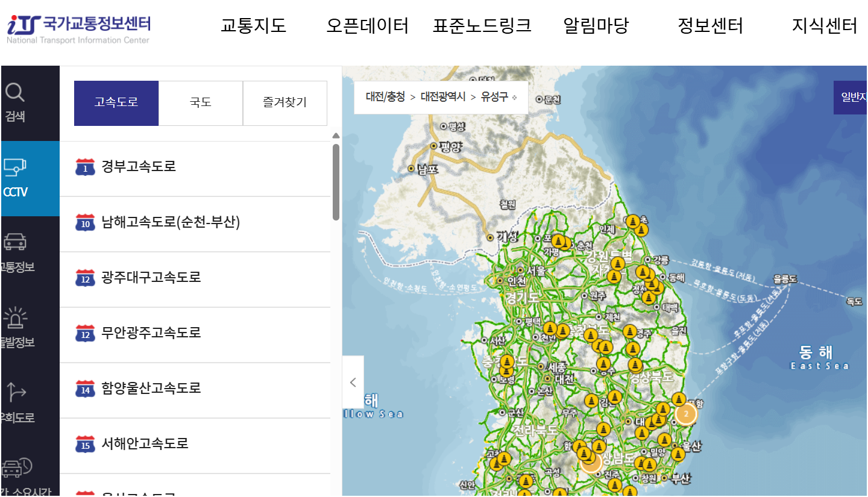Click route 12 shield beside 광주대구고속도로
Screen dimensions: 868x497
tap(85, 278)
